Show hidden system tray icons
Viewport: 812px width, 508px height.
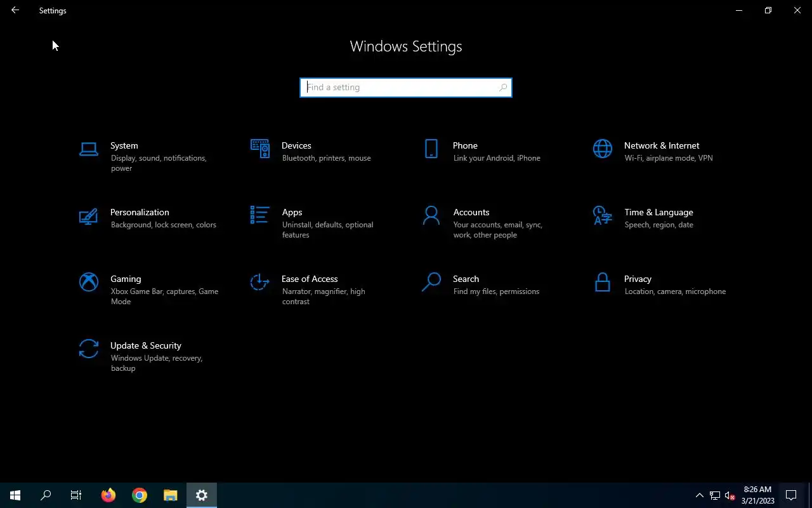[x=700, y=495]
